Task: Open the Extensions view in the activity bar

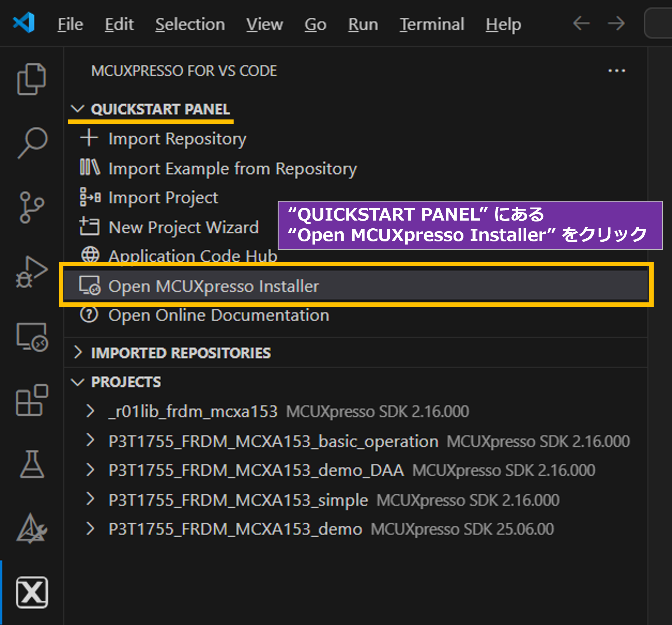Action: (x=32, y=400)
